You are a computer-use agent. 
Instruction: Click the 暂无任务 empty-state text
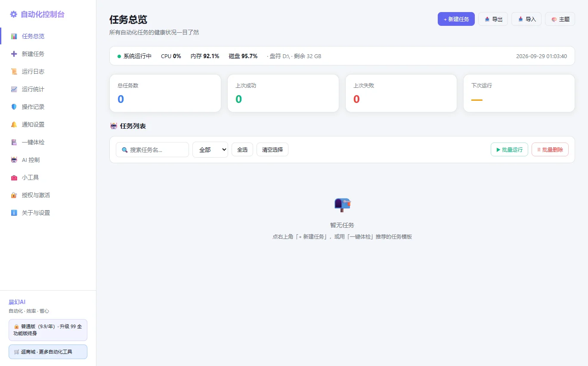(342, 225)
